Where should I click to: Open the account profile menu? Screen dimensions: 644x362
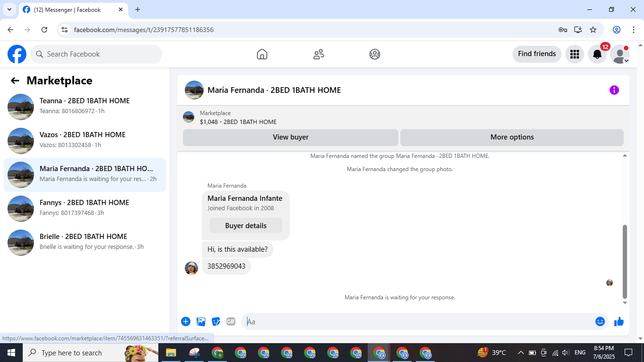(620, 54)
